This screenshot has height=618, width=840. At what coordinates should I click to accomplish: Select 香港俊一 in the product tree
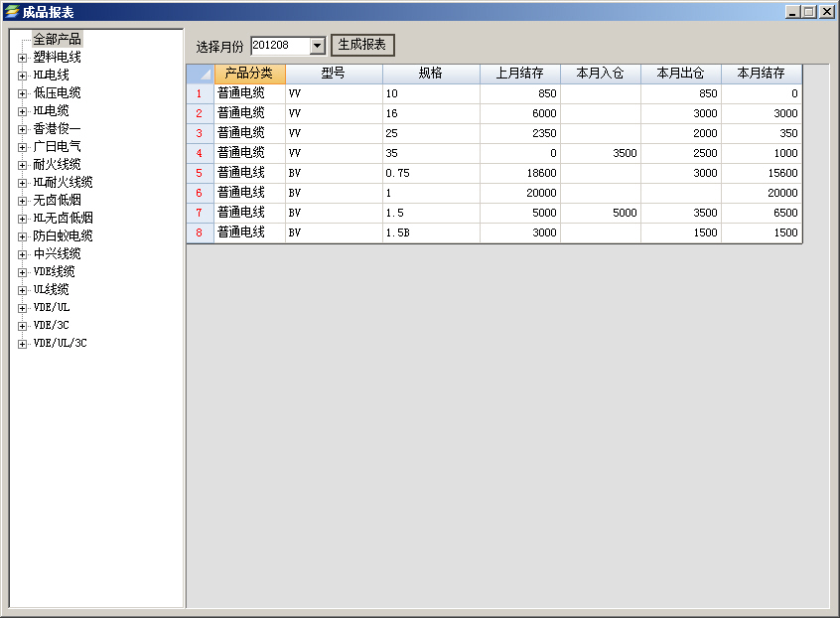coord(57,129)
